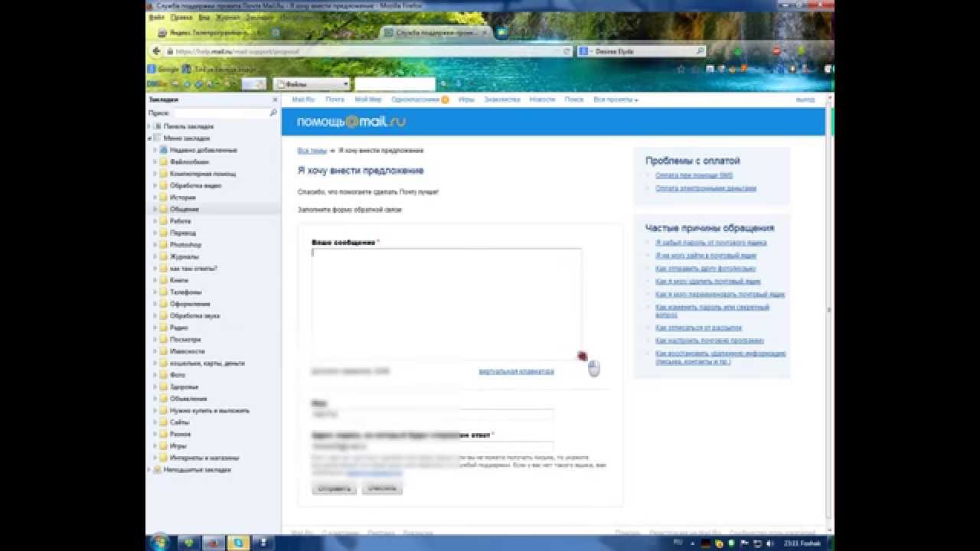Click the Очистить button

click(x=382, y=488)
